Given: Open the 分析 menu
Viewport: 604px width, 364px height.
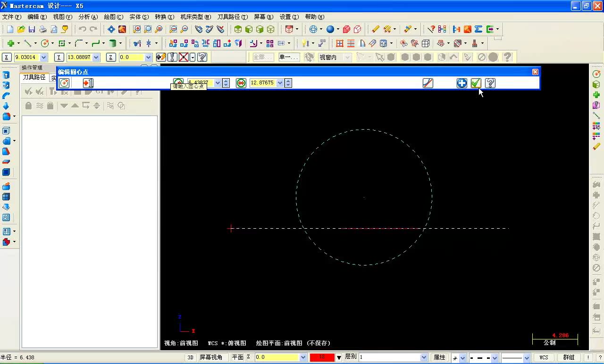Looking at the screenshot, I should tap(88, 17).
